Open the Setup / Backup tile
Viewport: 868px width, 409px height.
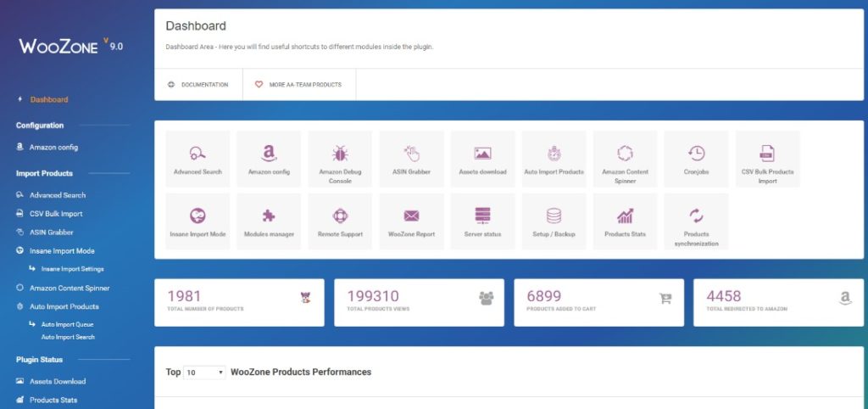point(554,221)
